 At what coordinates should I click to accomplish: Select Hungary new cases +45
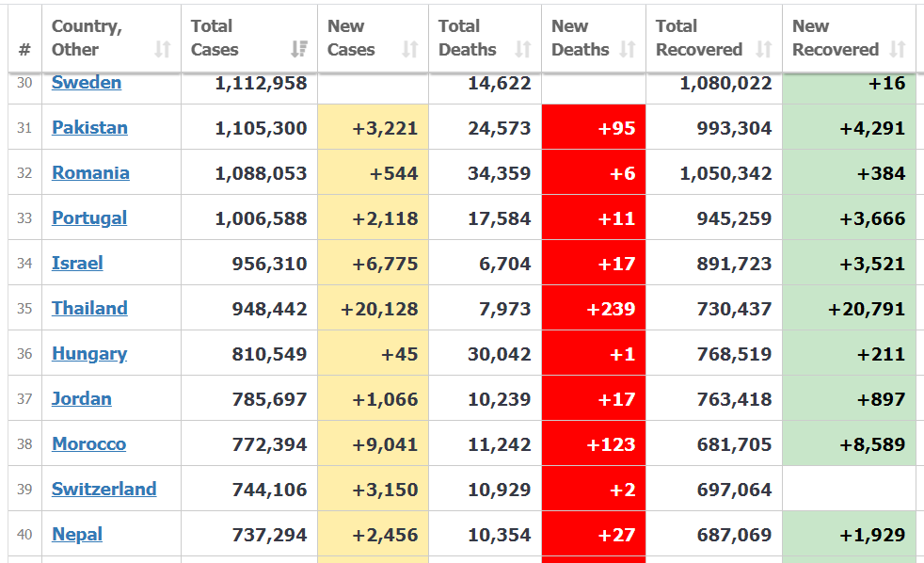(400, 354)
